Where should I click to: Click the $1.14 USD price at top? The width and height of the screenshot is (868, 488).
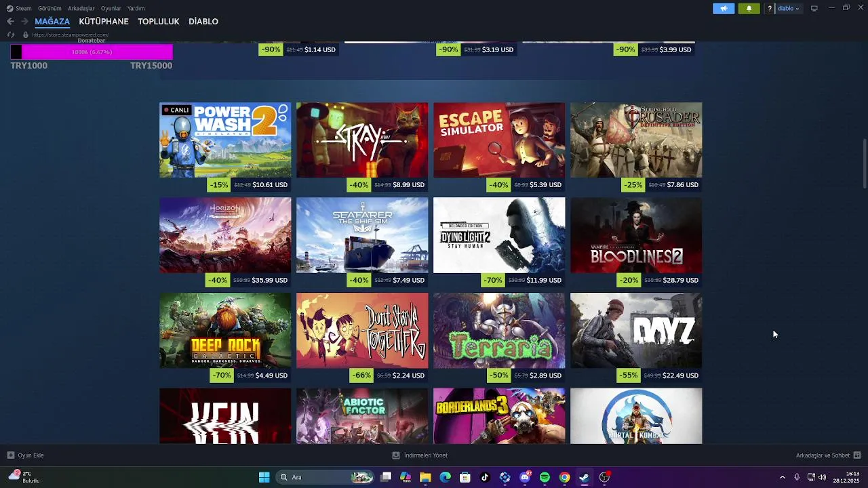click(x=320, y=49)
